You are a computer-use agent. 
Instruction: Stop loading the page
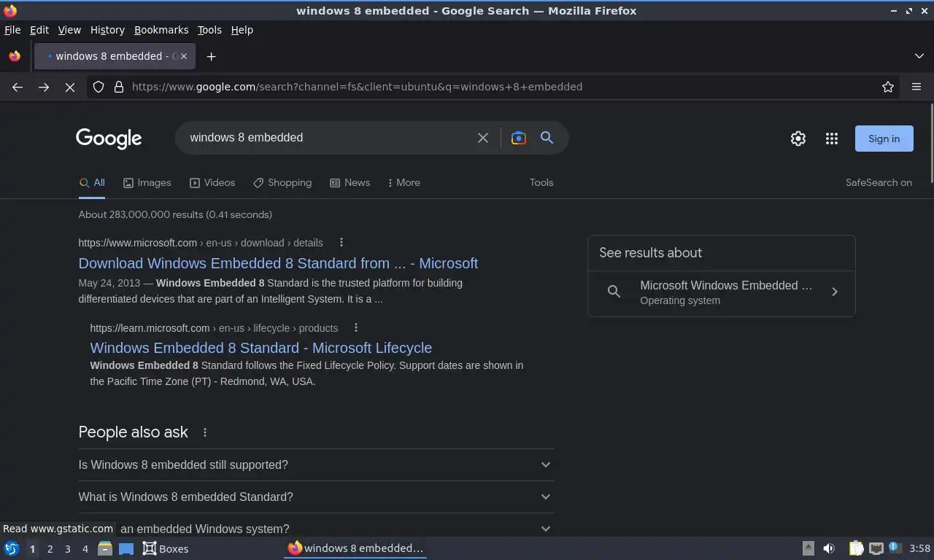(x=70, y=87)
